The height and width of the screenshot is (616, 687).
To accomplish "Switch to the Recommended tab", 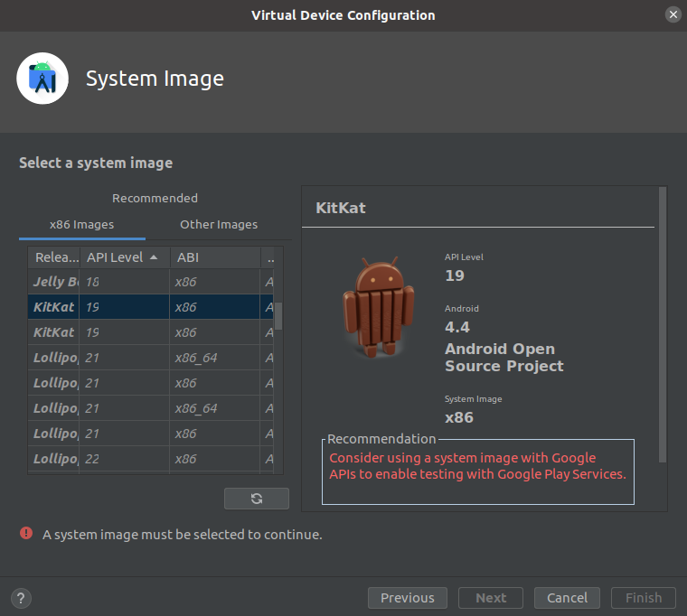I will pyautogui.click(x=155, y=198).
